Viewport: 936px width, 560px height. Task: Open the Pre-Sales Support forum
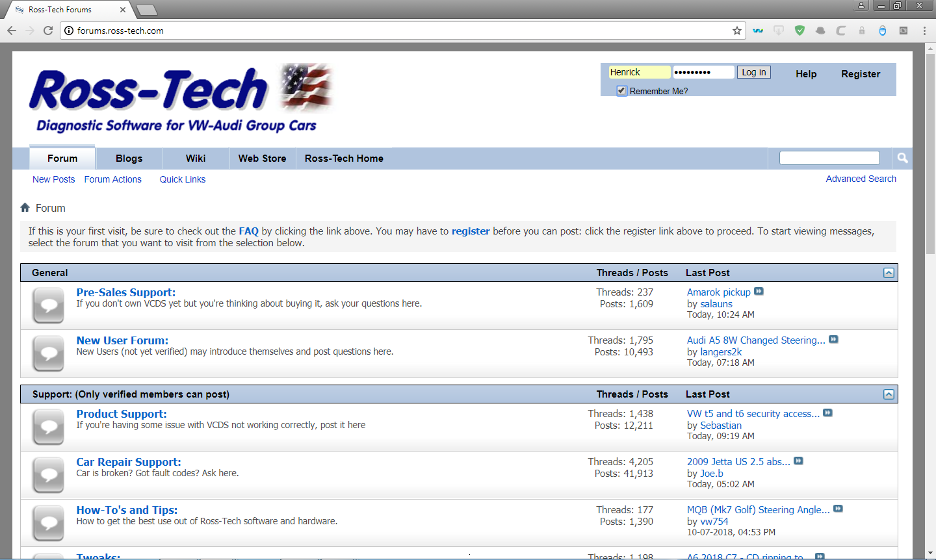pos(126,292)
